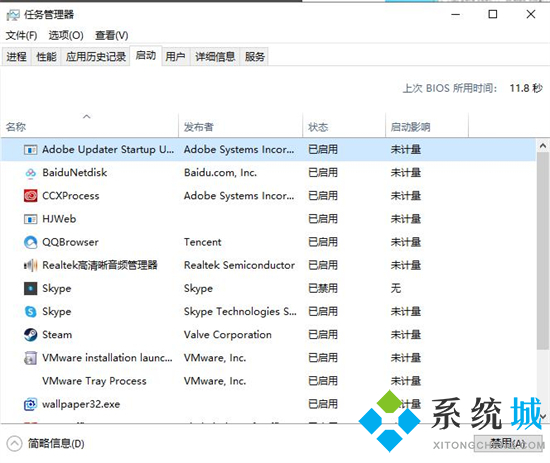Switch to the 性能 tab
The width and height of the screenshot is (550, 463).
(46, 57)
